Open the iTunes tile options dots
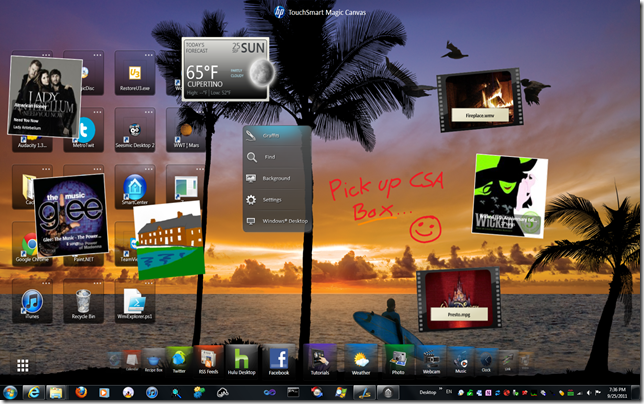The image size is (644, 404). click(x=46, y=283)
